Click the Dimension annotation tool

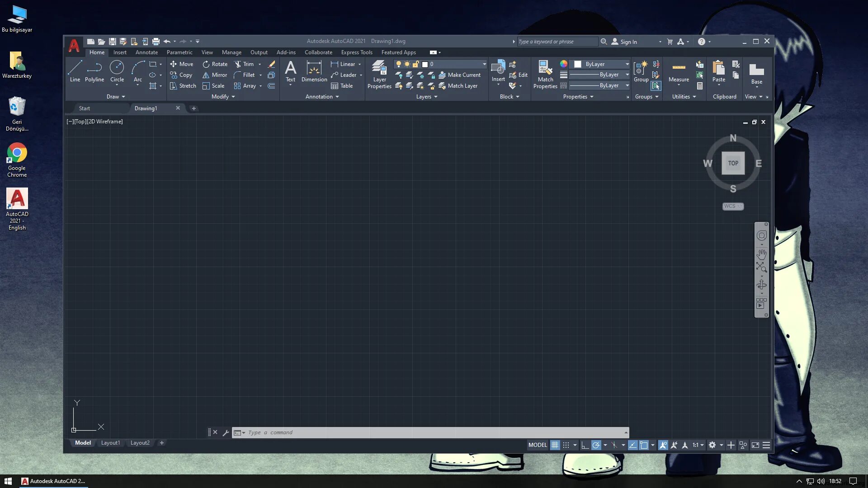click(x=314, y=71)
